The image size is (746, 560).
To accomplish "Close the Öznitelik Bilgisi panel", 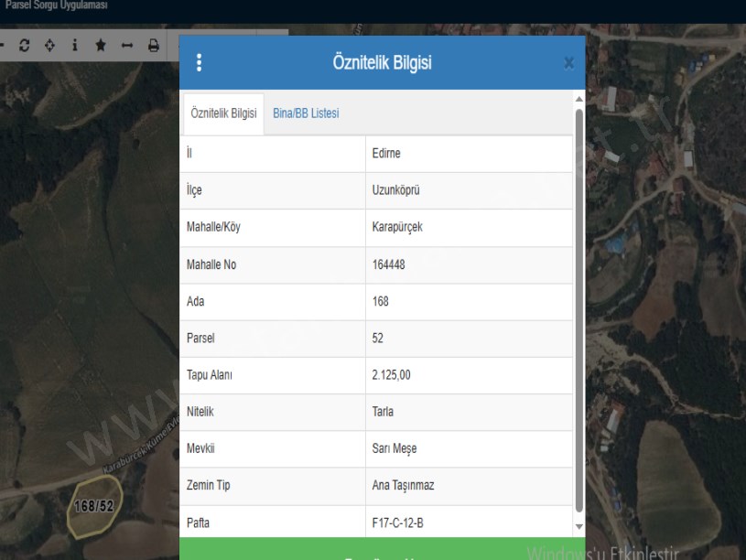I will click(568, 64).
